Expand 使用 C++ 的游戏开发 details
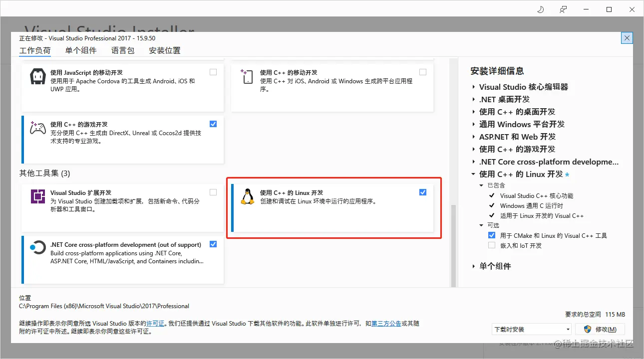 click(473, 149)
